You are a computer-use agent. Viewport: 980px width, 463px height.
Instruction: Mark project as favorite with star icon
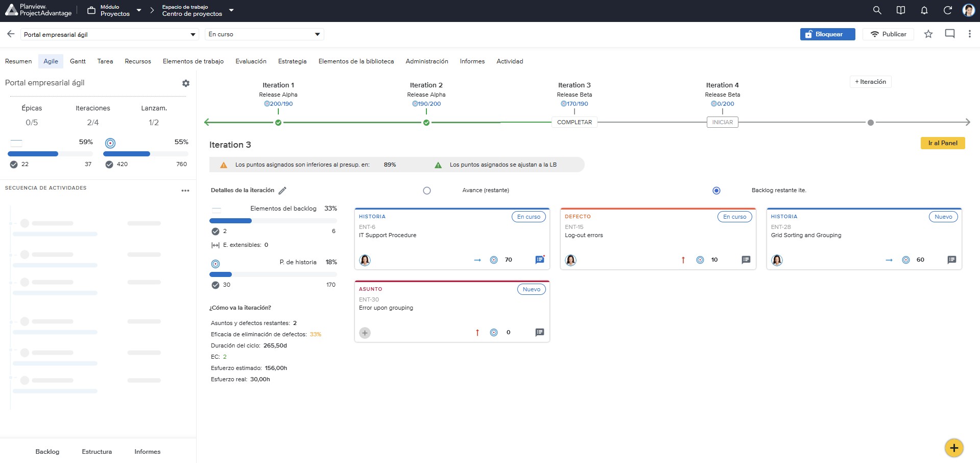928,34
